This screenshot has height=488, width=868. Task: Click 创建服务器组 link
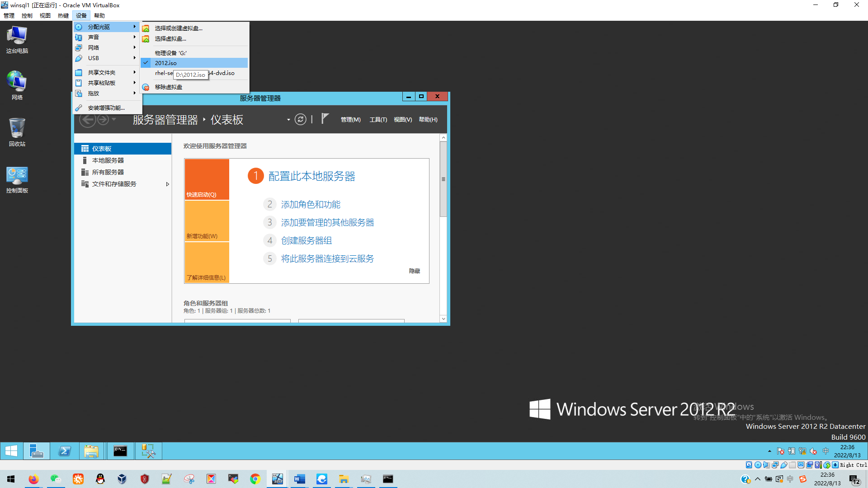(x=307, y=241)
